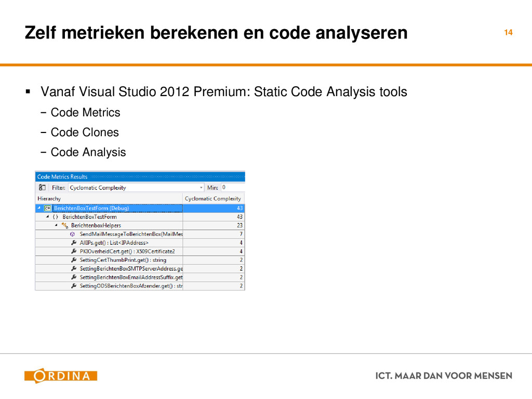
Task: Click the namespace braces icon of BerichtenBoxTestForm
Action: [55, 217]
